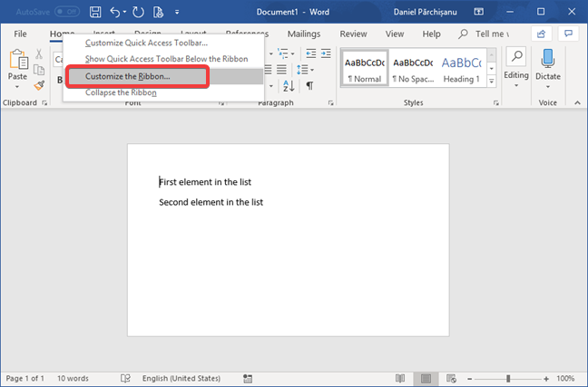
Task: Choose Customize Quick Access Toolbar menu entry
Action: pos(146,43)
